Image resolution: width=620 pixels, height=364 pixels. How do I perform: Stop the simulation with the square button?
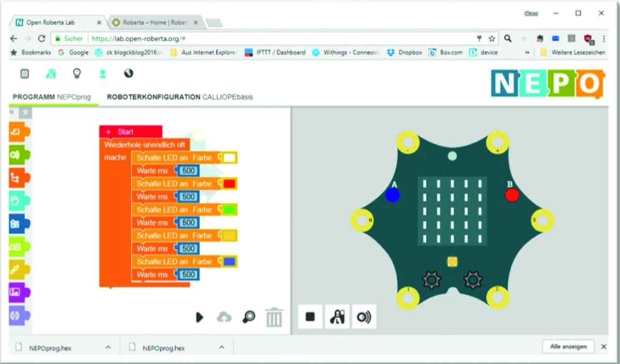(310, 317)
